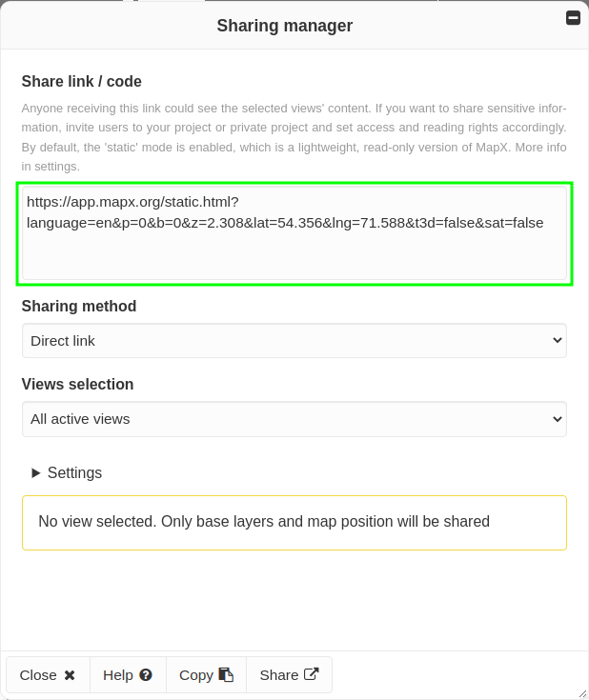Click the 'Views selection' label
Image resolution: width=589 pixels, height=700 pixels.
pos(78,385)
